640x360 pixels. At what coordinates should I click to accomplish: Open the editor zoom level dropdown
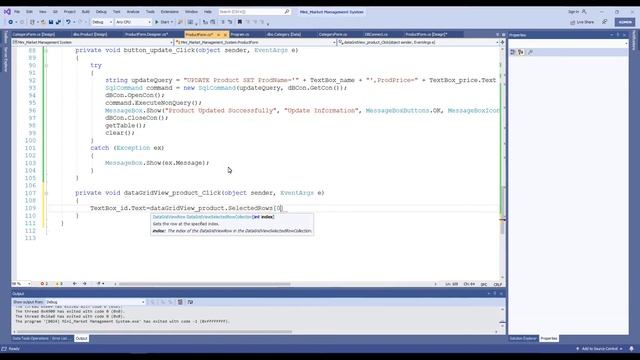coord(21,284)
